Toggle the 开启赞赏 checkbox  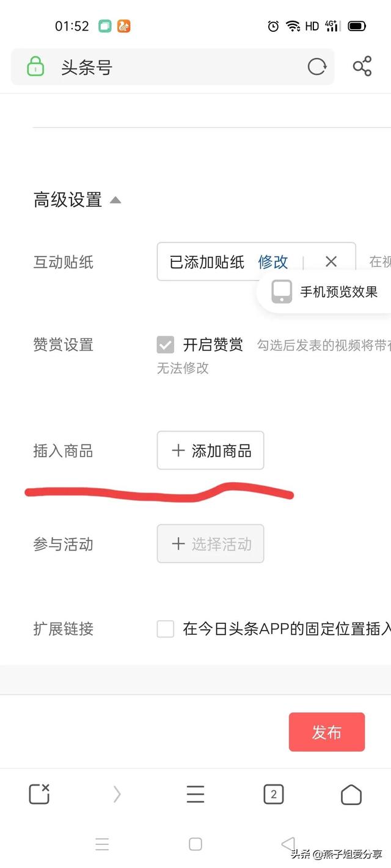tap(166, 345)
